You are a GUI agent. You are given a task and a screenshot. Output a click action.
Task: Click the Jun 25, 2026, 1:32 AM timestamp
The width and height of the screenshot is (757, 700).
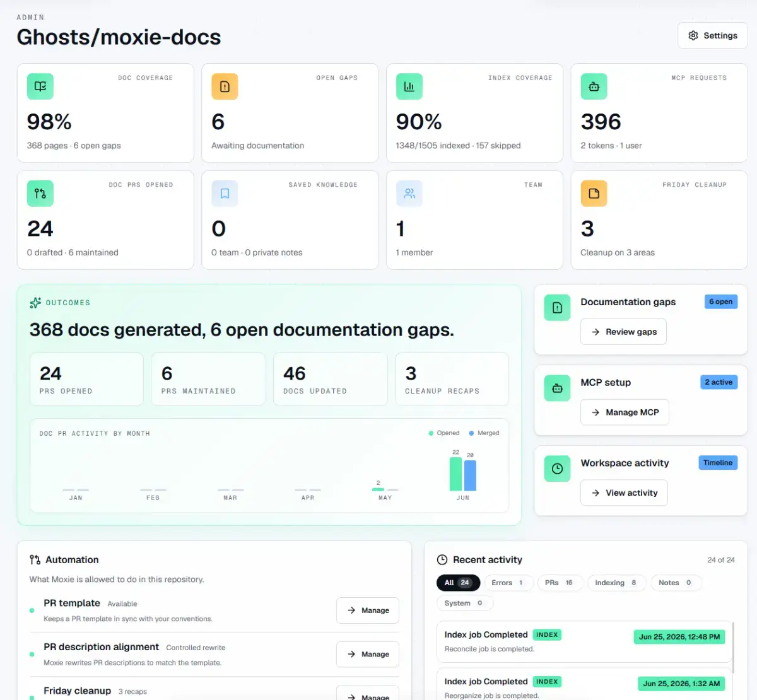pyautogui.click(x=681, y=684)
